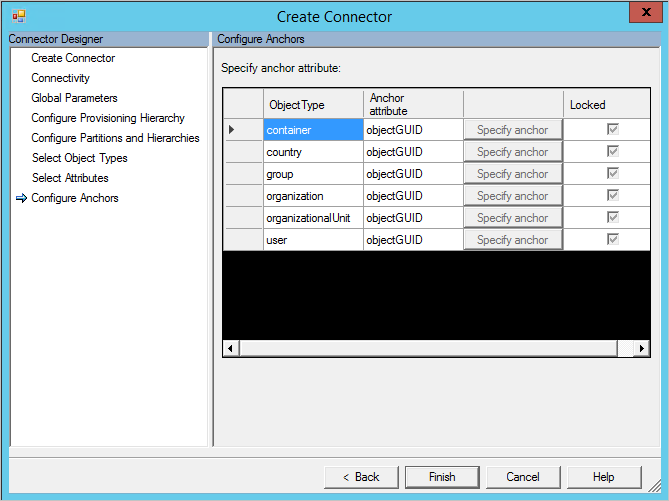Cancel the connector creation

coord(523,477)
